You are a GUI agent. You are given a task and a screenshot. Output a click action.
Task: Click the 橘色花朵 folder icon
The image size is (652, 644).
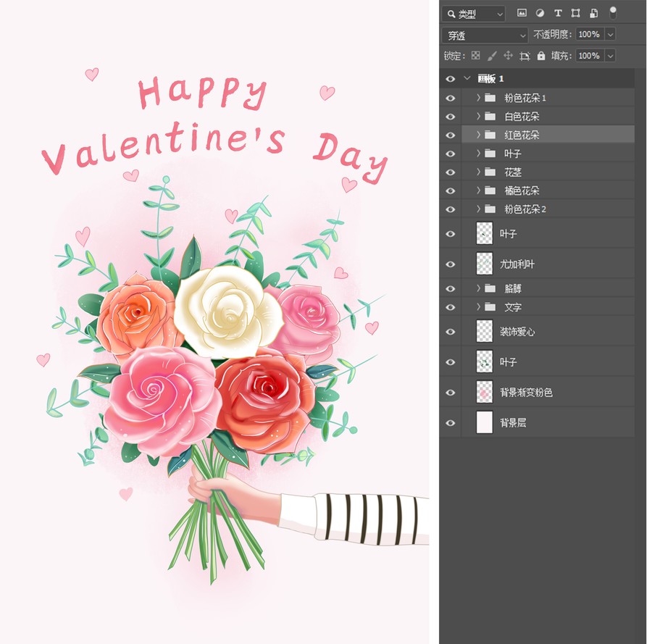pos(490,191)
